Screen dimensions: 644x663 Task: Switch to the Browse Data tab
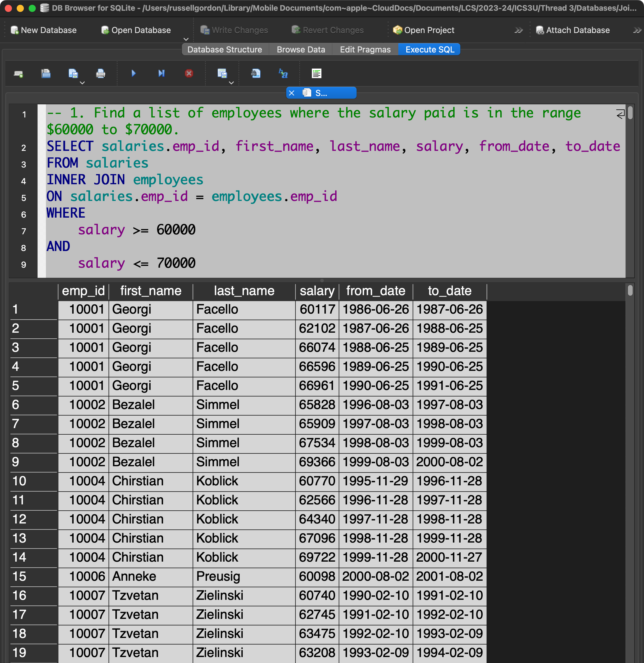click(x=300, y=49)
